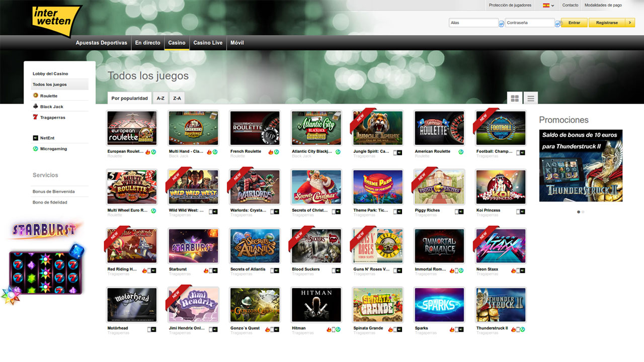Open the Football Champions game thumbnail
The height and width of the screenshot is (362, 644).
[501, 128]
